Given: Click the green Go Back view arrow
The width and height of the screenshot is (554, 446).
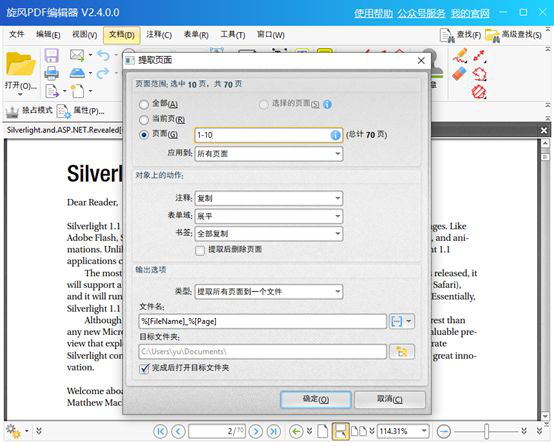Looking at the screenshot, I should (x=296, y=431).
